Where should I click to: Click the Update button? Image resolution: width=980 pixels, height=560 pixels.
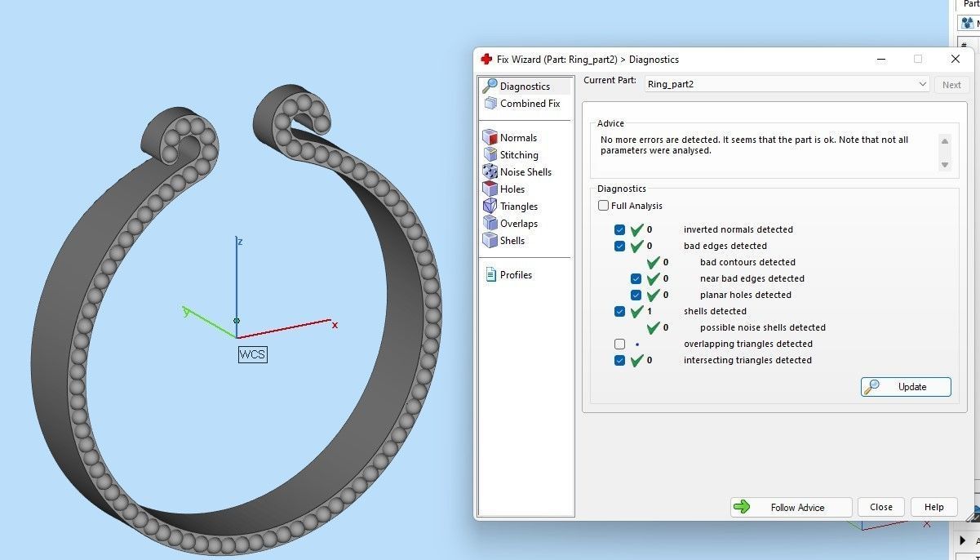tap(906, 387)
